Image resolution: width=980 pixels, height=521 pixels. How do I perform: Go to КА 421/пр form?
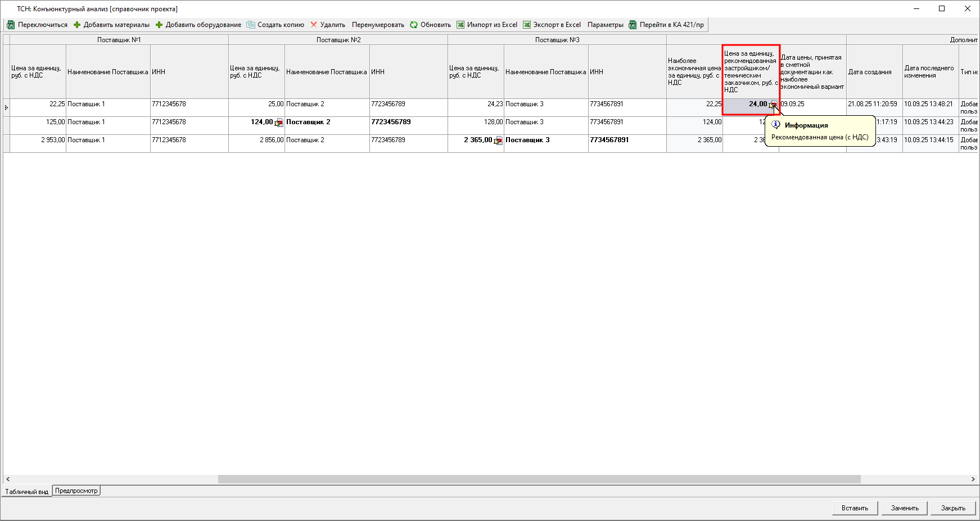pyautogui.click(x=666, y=25)
